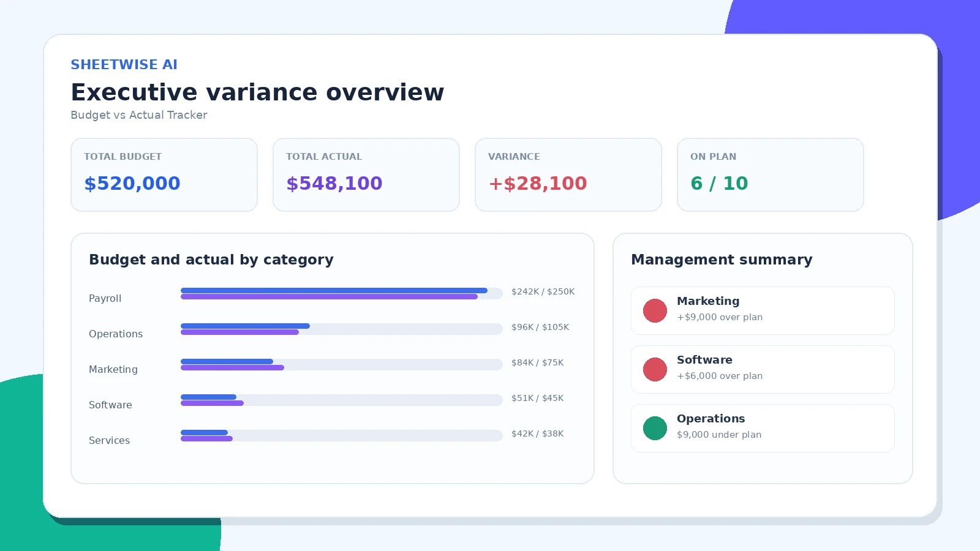The width and height of the screenshot is (980, 551).
Task: Click the Executive variance overview heading
Action: [x=257, y=92]
